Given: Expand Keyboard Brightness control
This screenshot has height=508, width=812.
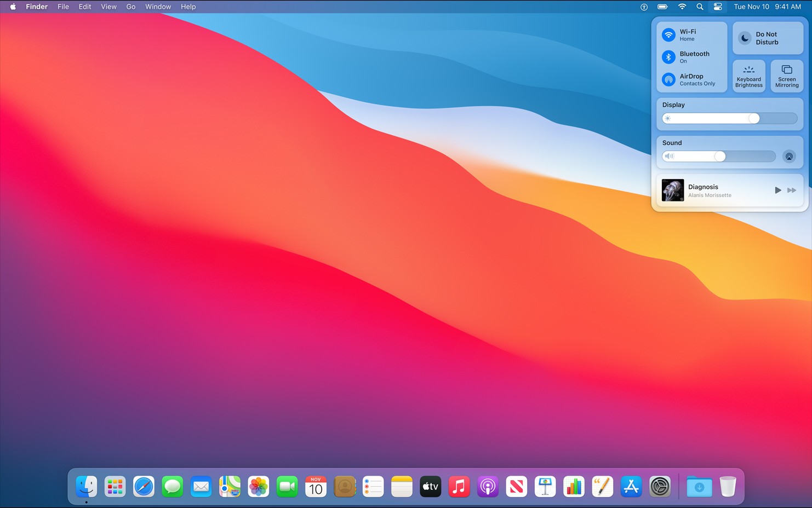Looking at the screenshot, I should 749,76.
